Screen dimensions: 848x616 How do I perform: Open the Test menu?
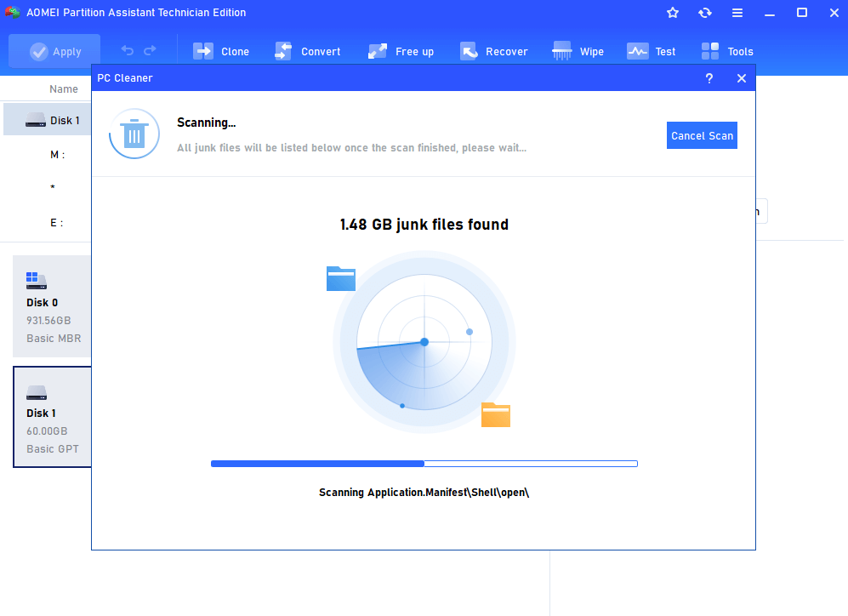point(652,51)
